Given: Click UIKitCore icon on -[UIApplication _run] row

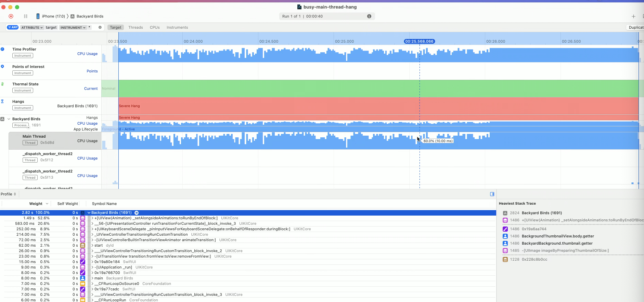Looking at the screenshot, I should pyautogui.click(x=82, y=267).
